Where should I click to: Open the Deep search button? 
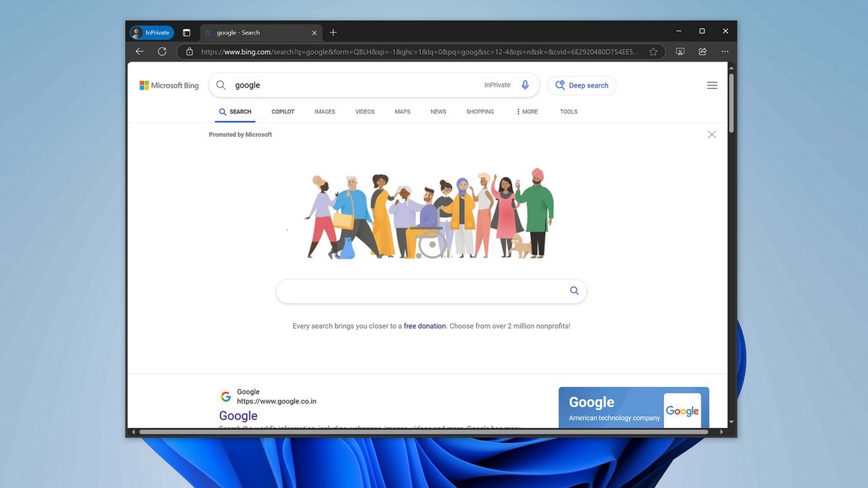pos(582,85)
